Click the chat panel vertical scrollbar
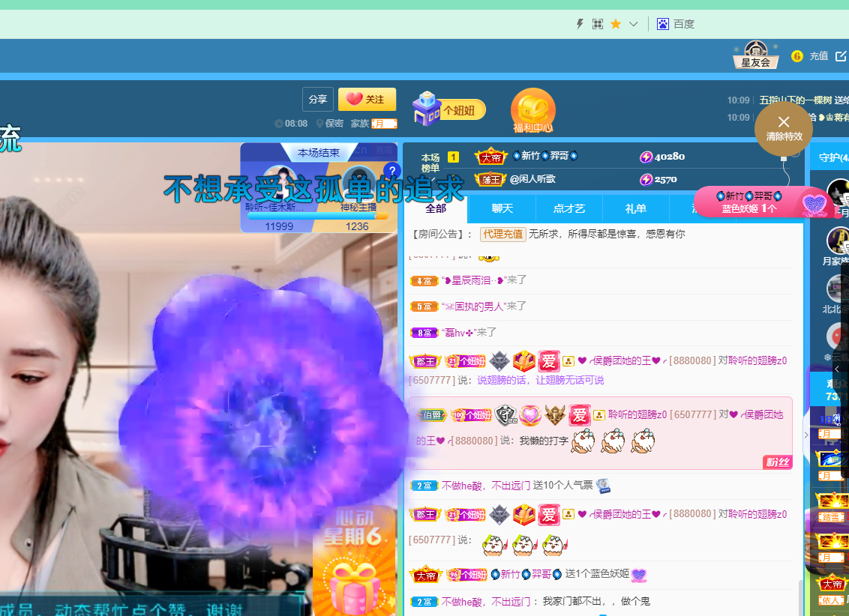 [x=801, y=597]
